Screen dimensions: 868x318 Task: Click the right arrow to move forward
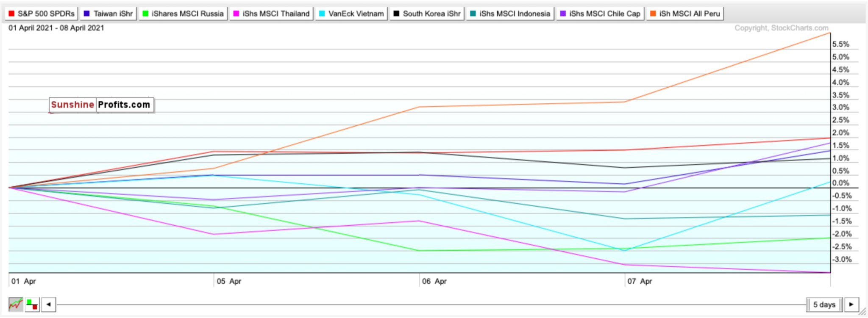pos(851,304)
